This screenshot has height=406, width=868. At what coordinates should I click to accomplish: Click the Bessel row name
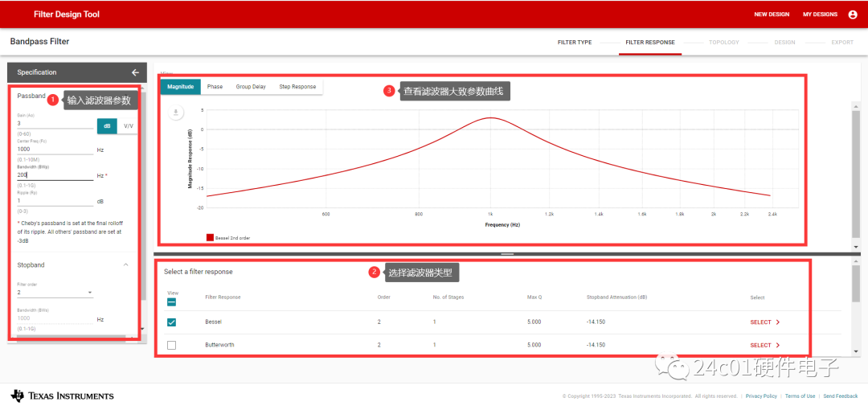[x=213, y=322]
